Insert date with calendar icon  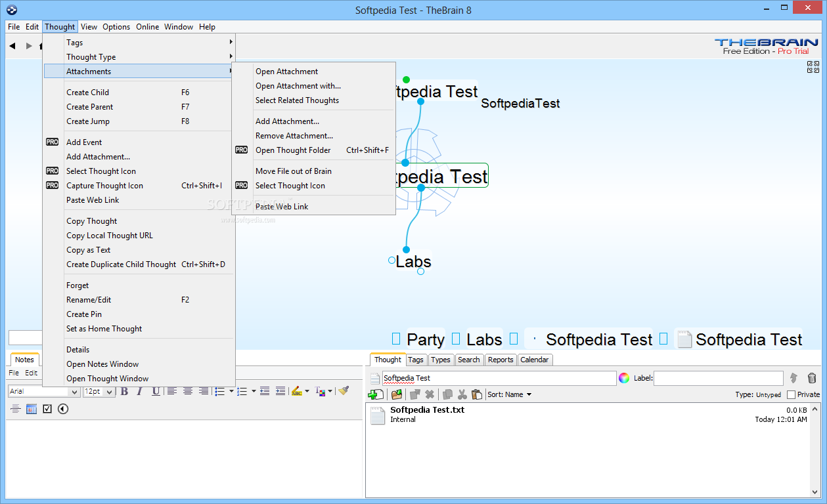pyautogui.click(x=32, y=409)
